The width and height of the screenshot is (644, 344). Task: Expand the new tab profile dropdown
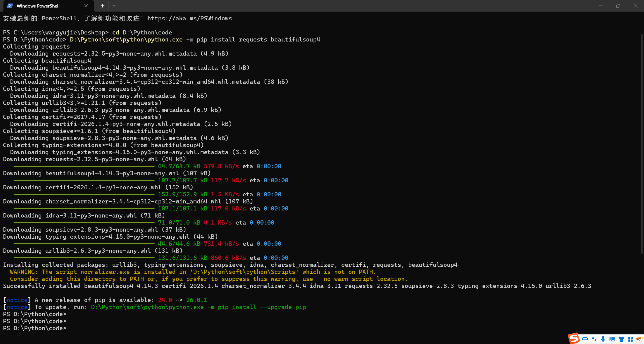click(x=114, y=6)
